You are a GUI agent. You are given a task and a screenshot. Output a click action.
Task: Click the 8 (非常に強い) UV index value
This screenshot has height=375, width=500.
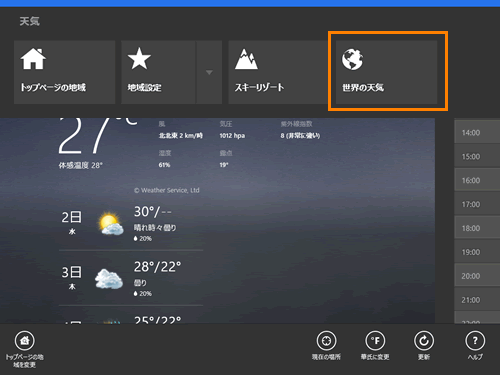tap(300, 136)
